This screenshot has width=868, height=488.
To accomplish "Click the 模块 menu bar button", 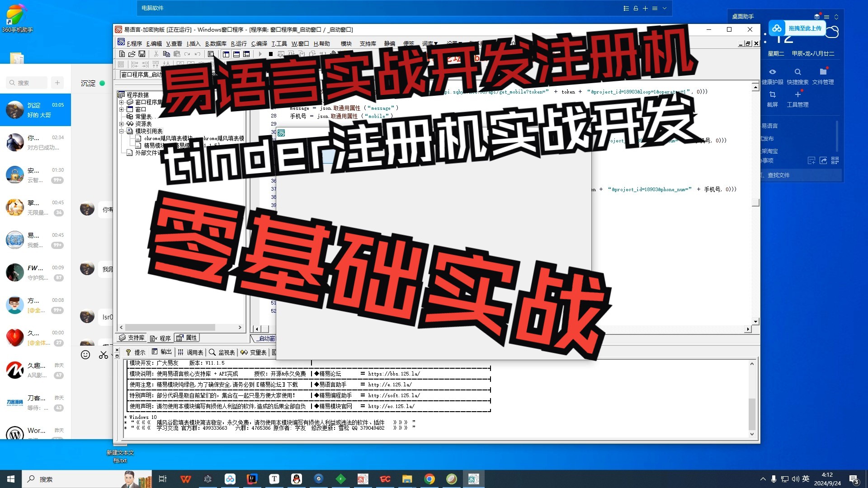I will (346, 43).
